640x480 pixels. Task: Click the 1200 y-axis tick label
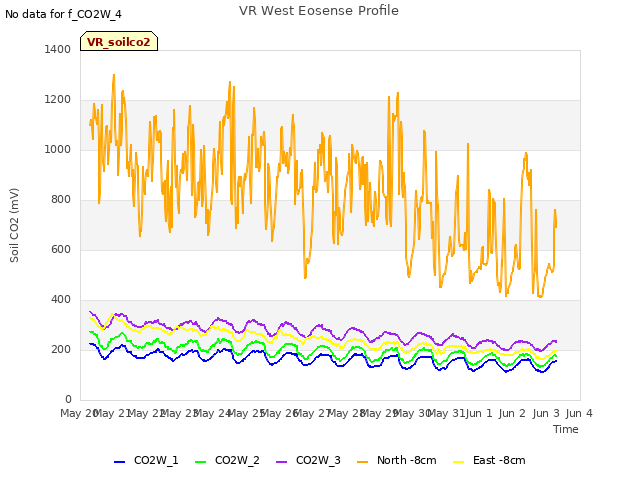pos(58,100)
